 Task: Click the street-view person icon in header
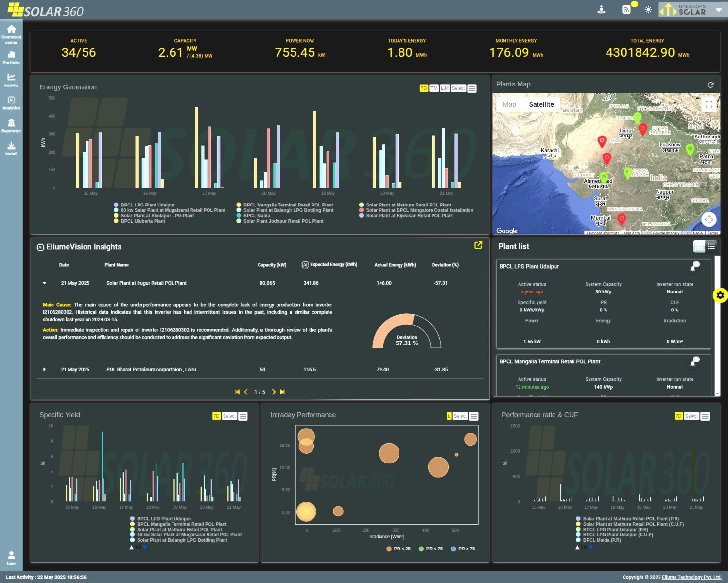[x=602, y=9]
